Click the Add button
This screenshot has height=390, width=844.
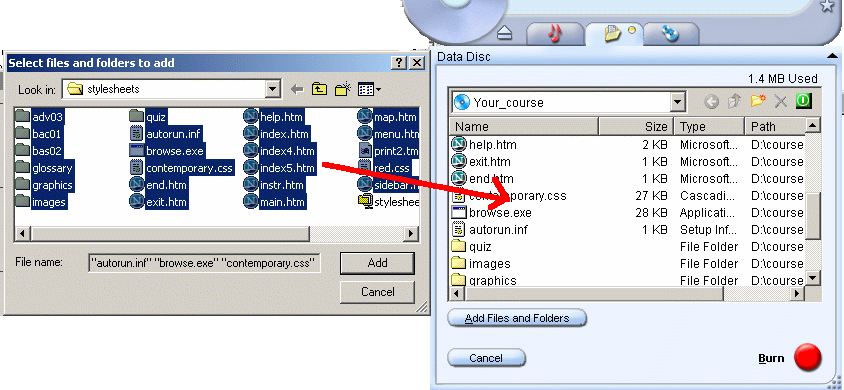[x=377, y=263]
